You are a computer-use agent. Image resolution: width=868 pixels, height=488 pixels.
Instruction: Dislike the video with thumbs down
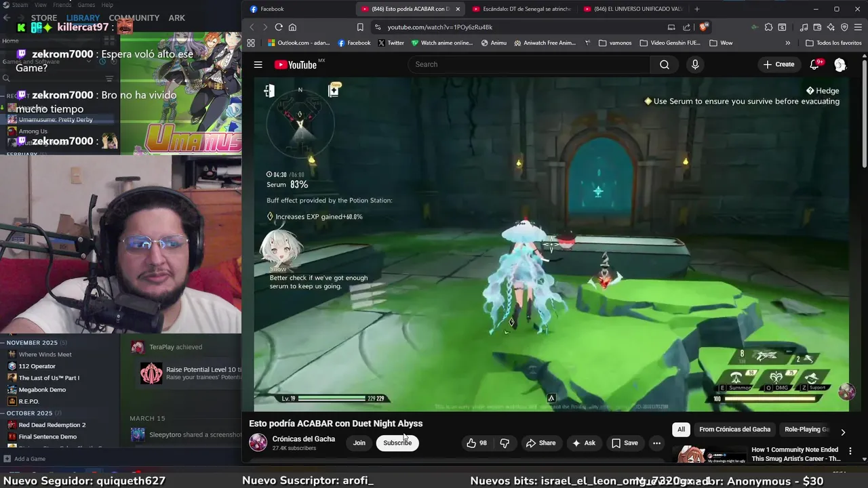tap(505, 443)
